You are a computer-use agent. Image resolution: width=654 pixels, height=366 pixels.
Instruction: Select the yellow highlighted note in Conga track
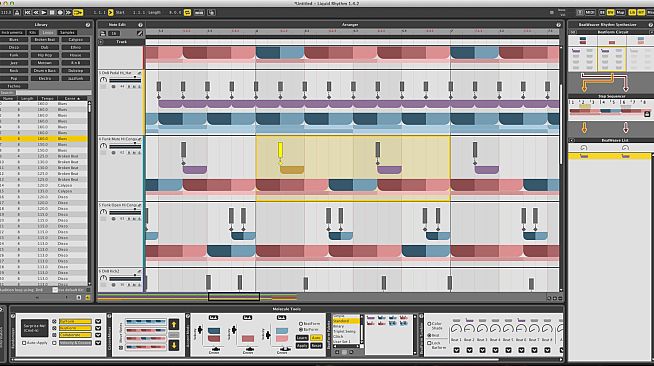click(280, 150)
